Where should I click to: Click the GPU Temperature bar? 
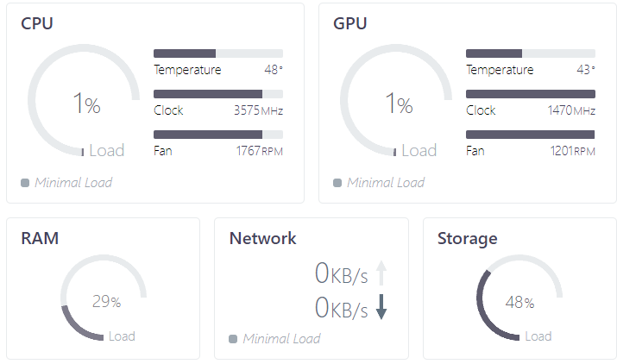pos(530,53)
